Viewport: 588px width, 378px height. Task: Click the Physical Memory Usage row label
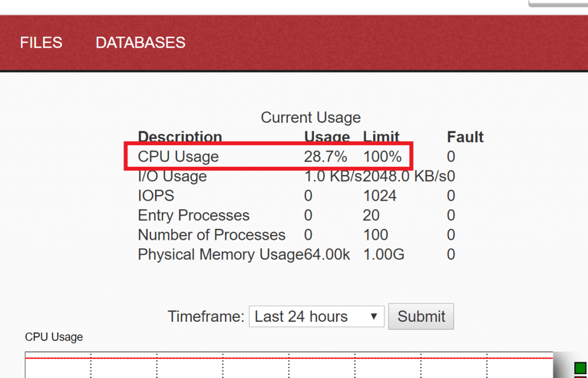point(212,254)
